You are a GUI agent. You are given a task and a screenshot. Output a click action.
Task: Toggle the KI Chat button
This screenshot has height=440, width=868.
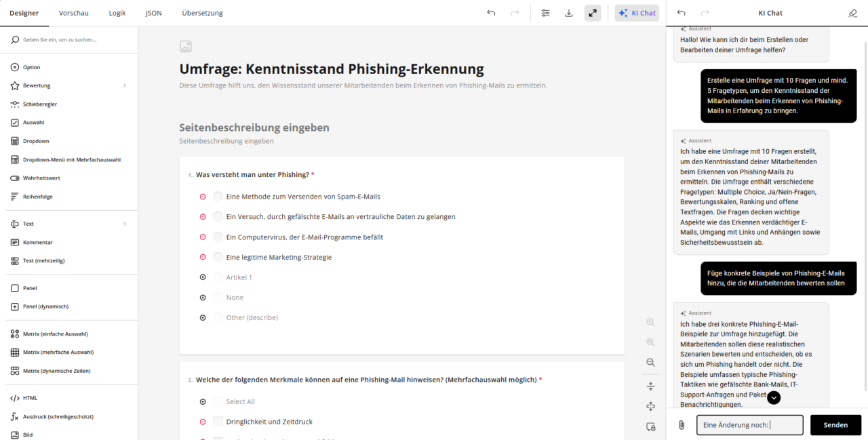(x=637, y=13)
